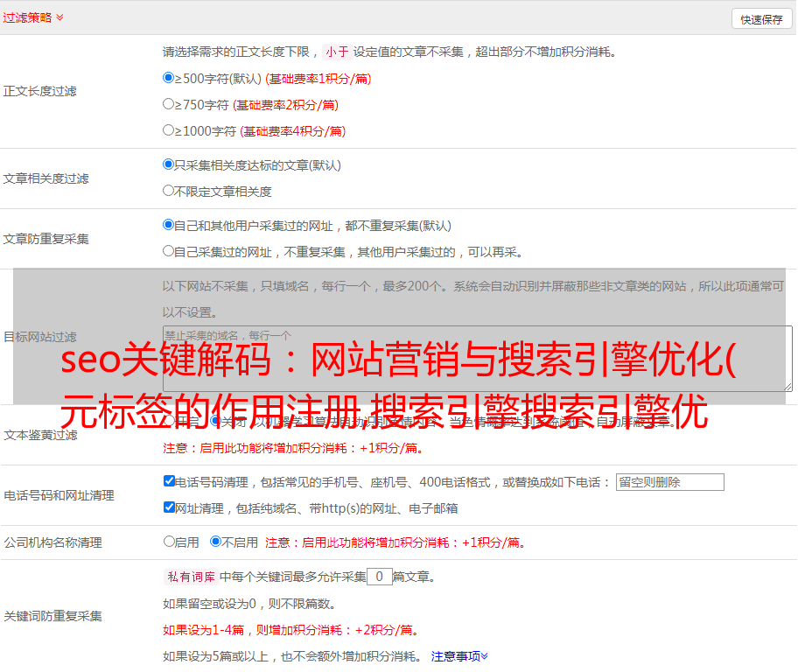
Task: Expand the 注意事项 link
Action: (459, 655)
